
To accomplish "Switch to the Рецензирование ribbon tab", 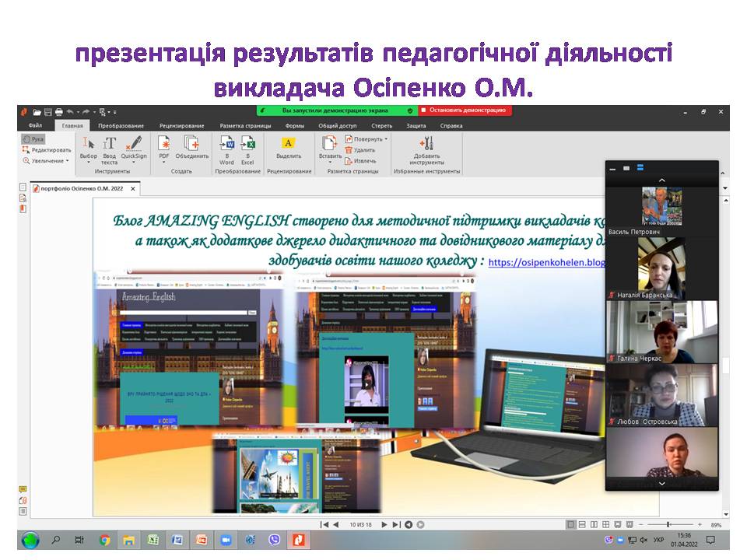I will [x=182, y=126].
